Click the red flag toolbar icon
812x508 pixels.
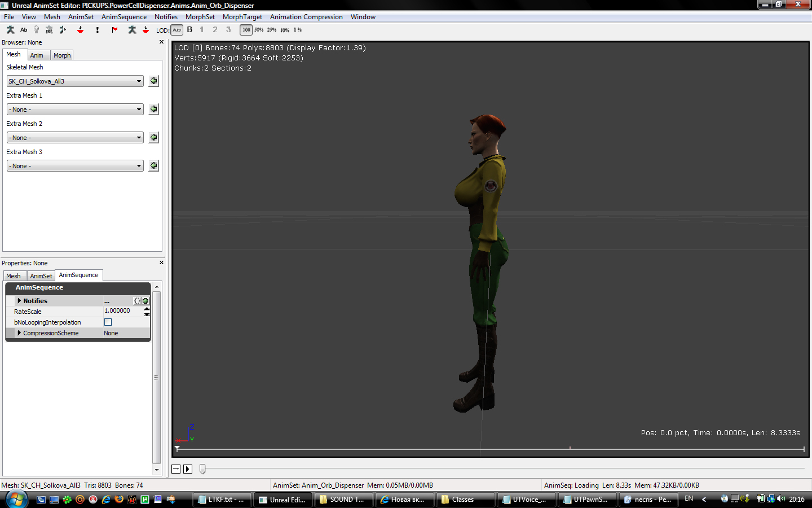click(114, 30)
